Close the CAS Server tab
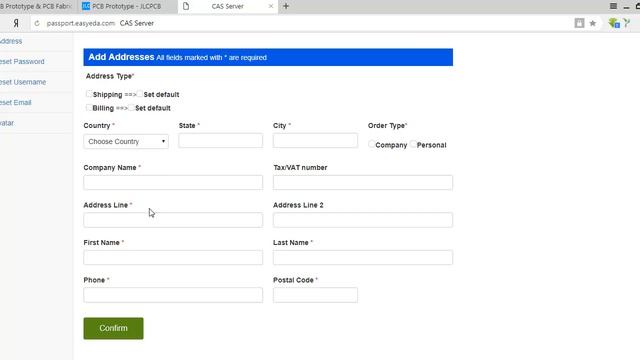 (x=271, y=6)
